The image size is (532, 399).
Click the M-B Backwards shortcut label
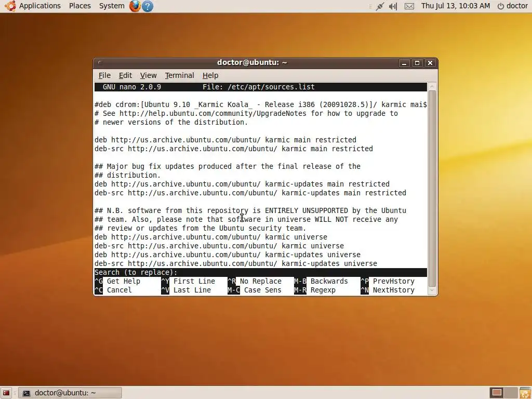321,281
